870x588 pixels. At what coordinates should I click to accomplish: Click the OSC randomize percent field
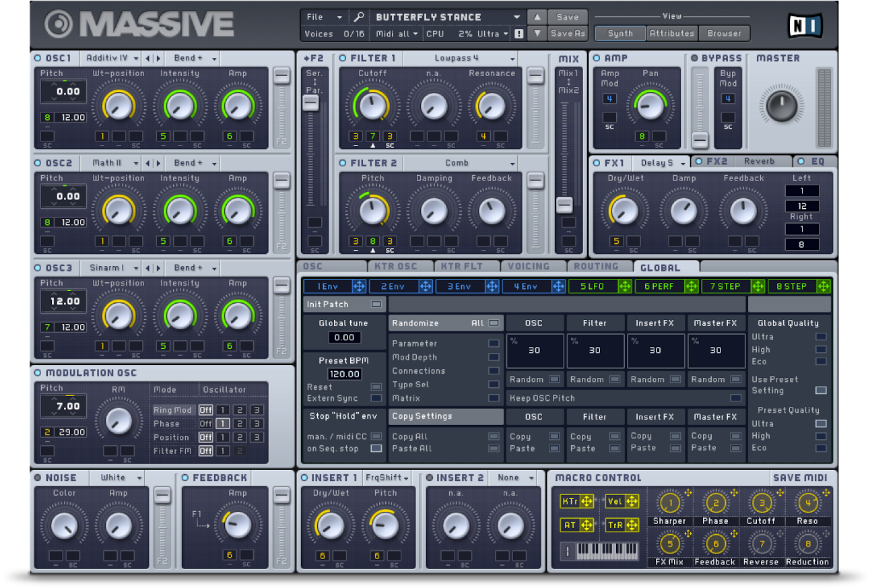click(x=534, y=350)
